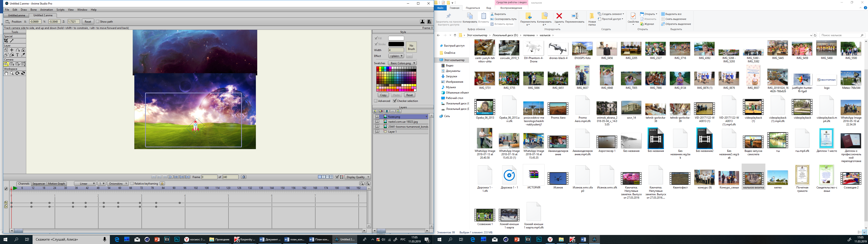Activate the Track Camera tool
This screenshot has width=868, height=244.
tap(6, 64)
